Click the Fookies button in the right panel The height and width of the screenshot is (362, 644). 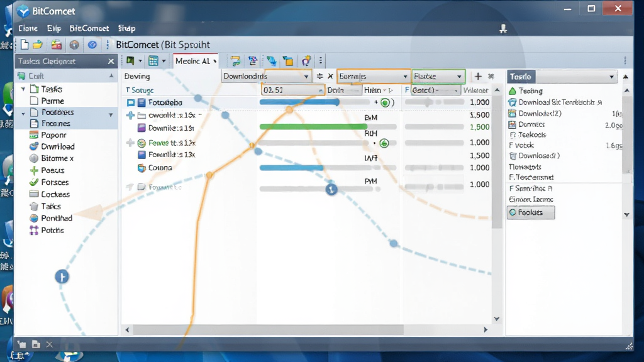coord(531,212)
